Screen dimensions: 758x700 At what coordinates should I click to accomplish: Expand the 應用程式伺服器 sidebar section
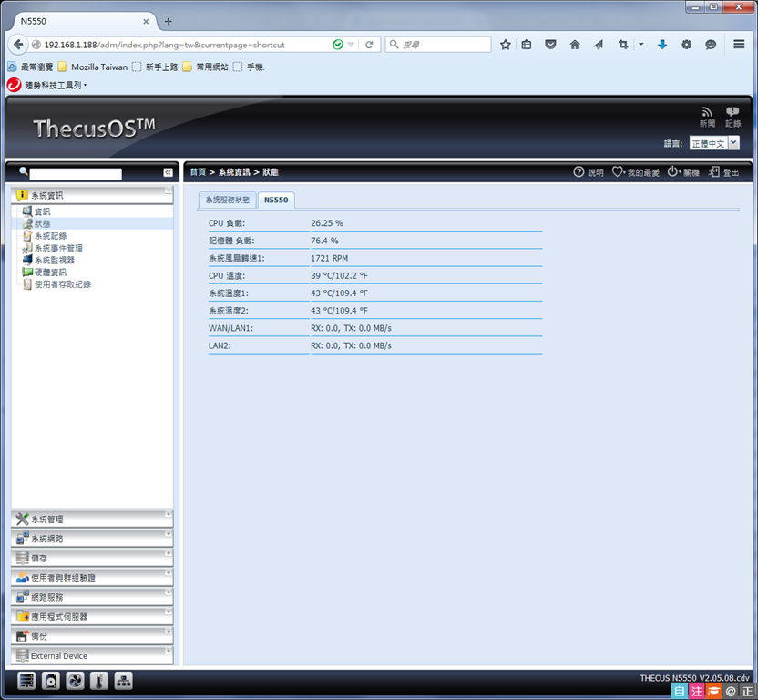[92, 617]
